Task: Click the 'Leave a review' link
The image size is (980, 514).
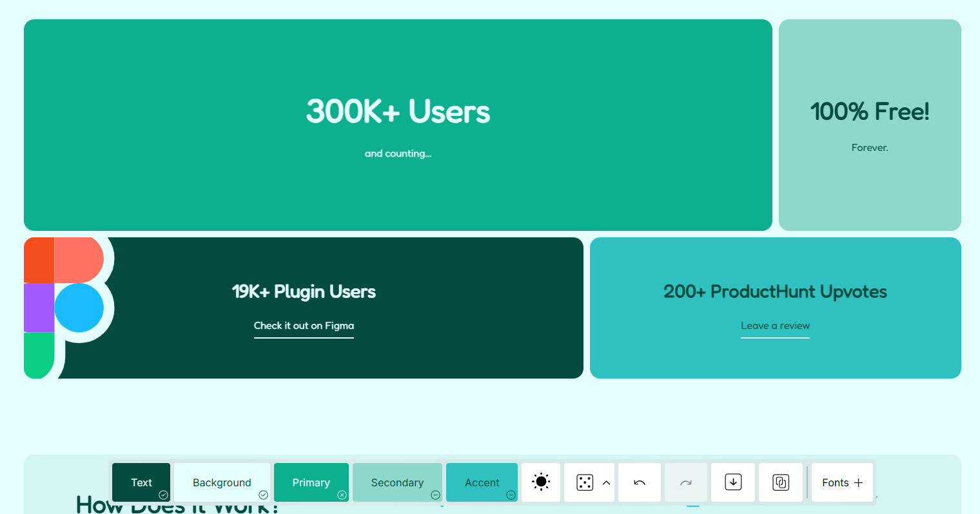Action: coord(775,326)
